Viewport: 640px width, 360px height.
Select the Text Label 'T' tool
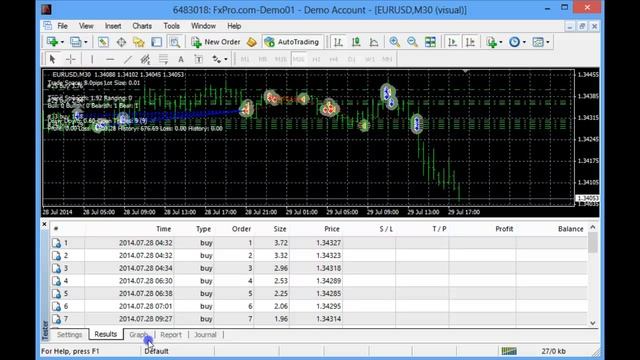coord(199,59)
